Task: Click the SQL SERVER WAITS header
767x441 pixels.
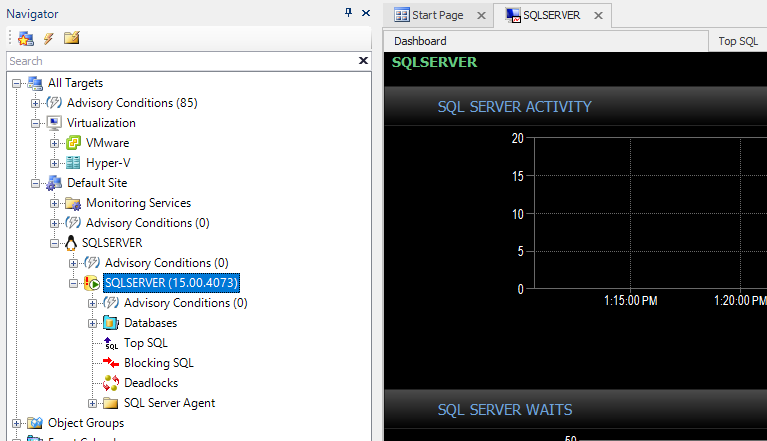Action: (x=504, y=410)
